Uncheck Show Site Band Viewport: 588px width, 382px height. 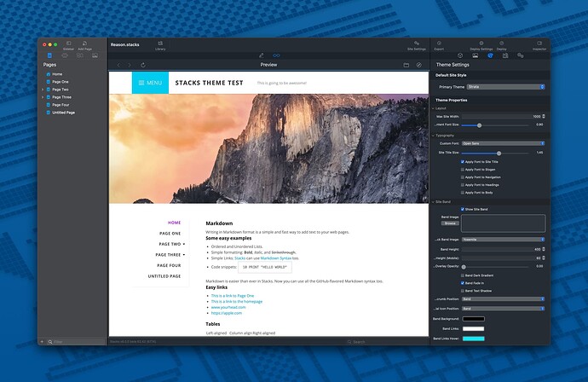pos(463,209)
